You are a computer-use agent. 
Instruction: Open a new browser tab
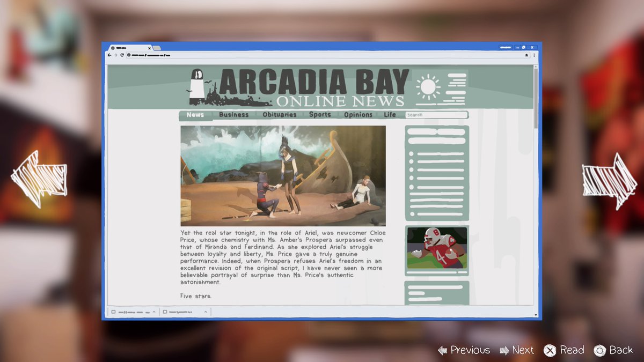(x=157, y=48)
